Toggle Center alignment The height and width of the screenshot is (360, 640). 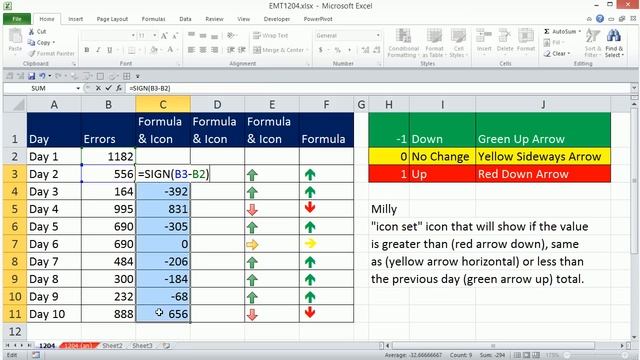(x=203, y=50)
